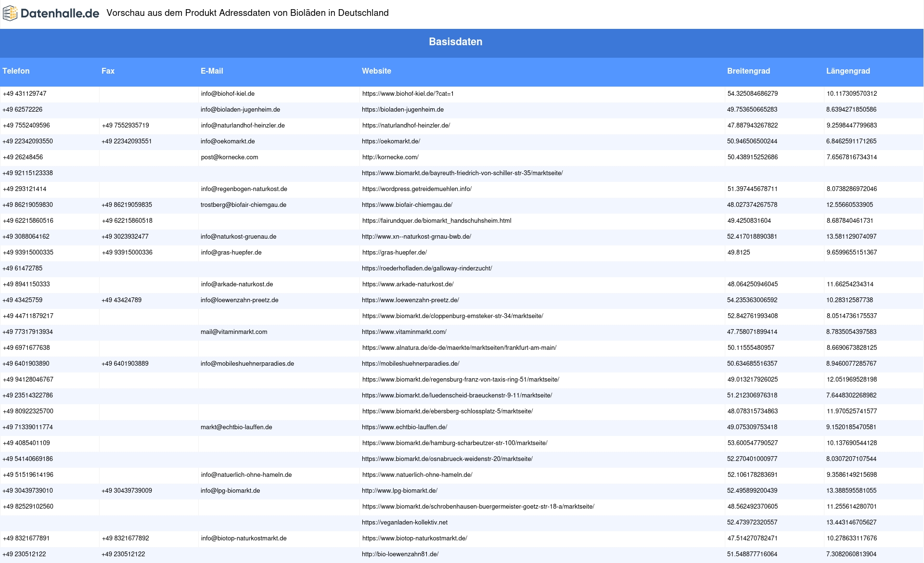Select phone +49 6971677638

coord(26,348)
